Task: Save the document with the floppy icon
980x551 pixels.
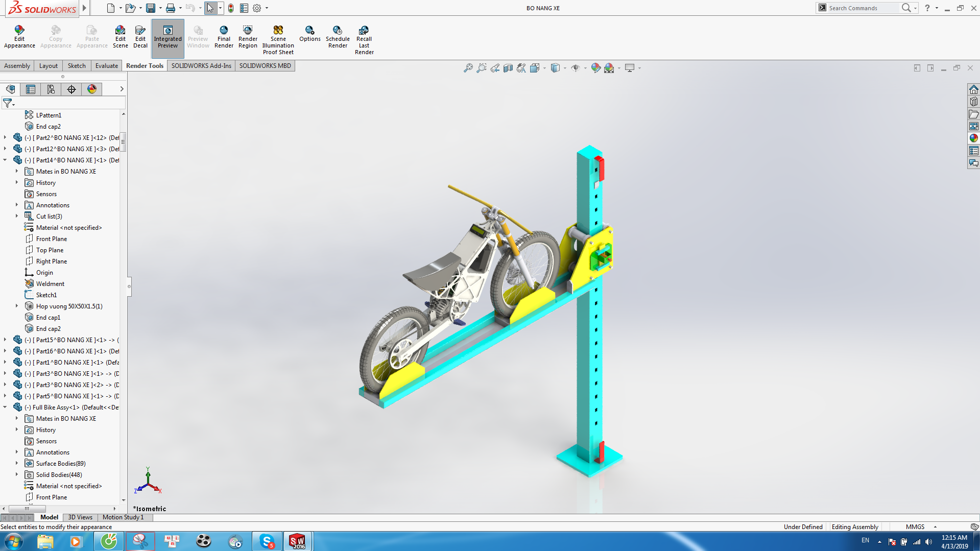Action: pyautogui.click(x=151, y=8)
